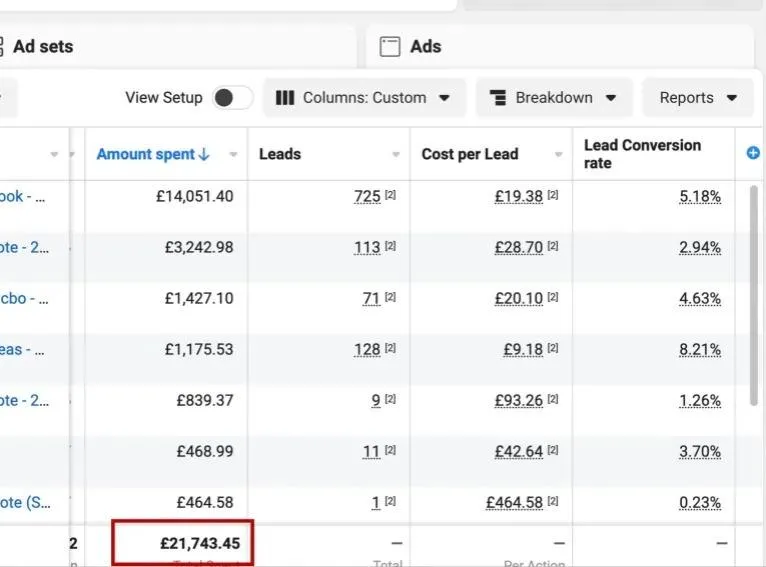Click the blue plus add column icon

[x=753, y=153]
